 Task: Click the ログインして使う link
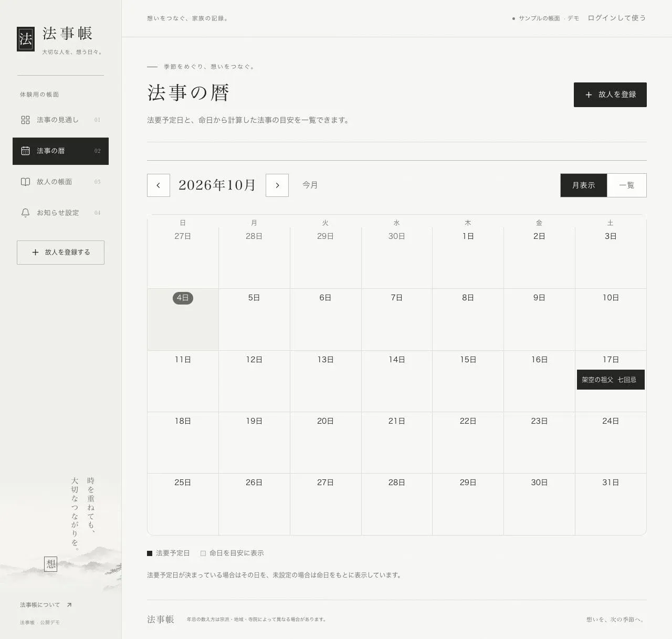coord(617,18)
